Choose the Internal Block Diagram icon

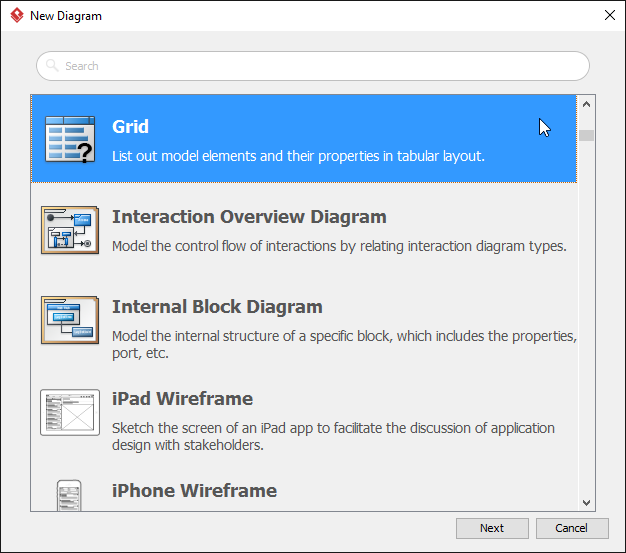tap(70, 320)
